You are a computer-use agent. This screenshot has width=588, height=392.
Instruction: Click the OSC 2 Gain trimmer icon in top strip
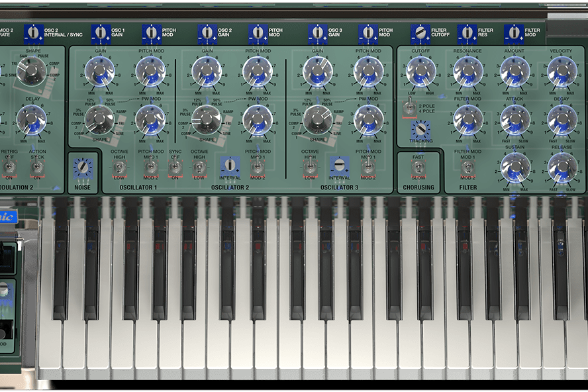(207, 33)
